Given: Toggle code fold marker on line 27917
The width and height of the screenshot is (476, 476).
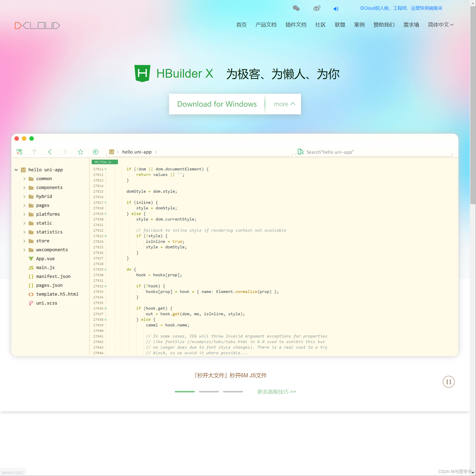Looking at the screenshot, I should coord(106,203).
